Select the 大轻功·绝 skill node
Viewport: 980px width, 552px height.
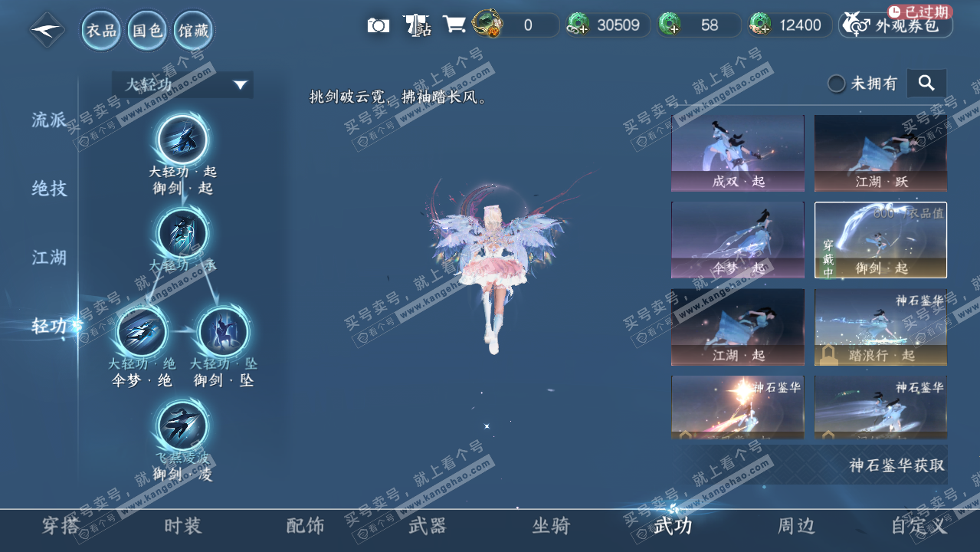coord(142,331)
